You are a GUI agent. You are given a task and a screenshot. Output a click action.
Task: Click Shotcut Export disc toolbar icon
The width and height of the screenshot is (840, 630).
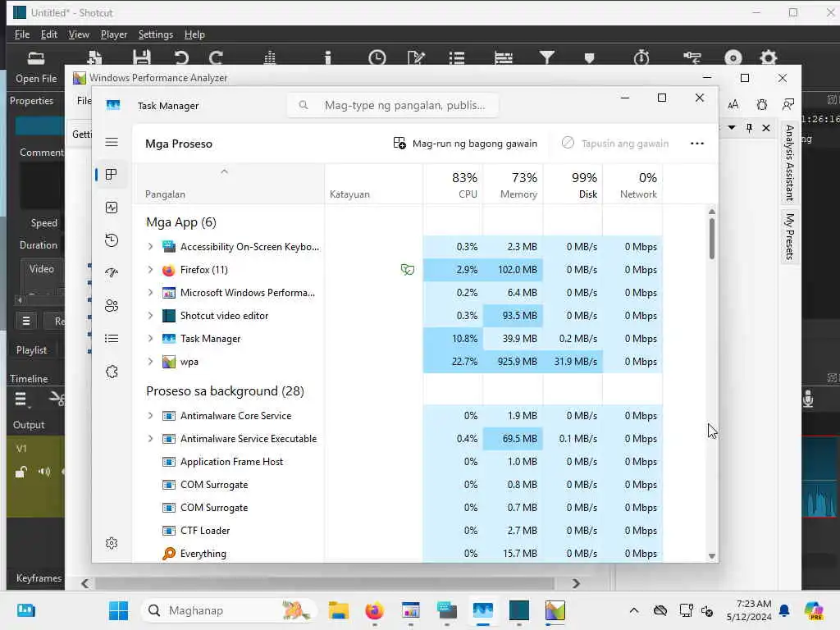[x=733, y=57]
